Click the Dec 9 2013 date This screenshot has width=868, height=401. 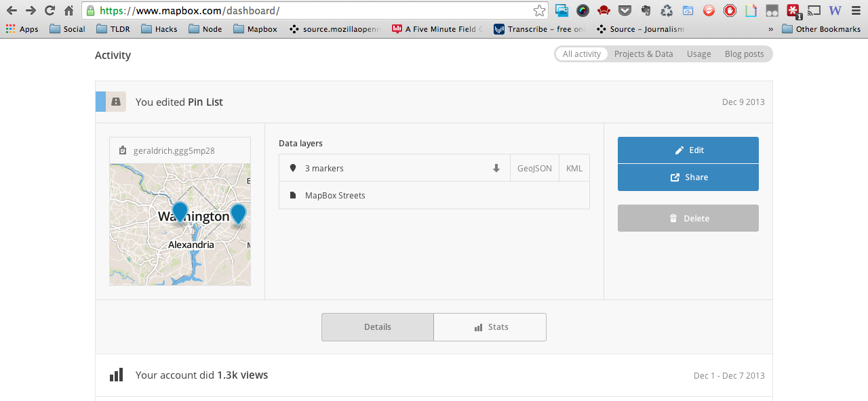coord(743,102)
